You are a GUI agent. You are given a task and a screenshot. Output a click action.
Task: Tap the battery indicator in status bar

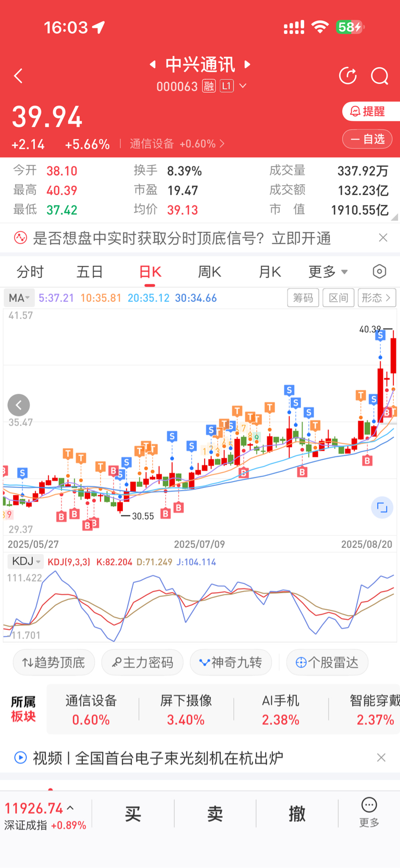tap(350, 27)
